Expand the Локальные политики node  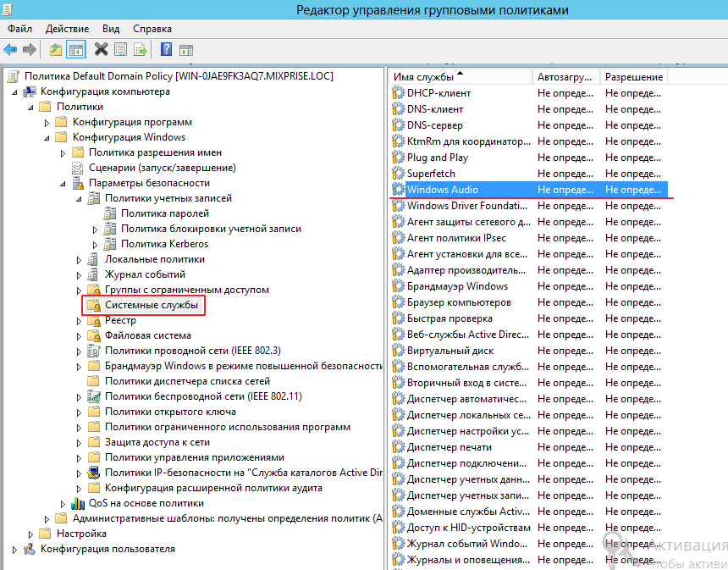(x=79, y=259)
